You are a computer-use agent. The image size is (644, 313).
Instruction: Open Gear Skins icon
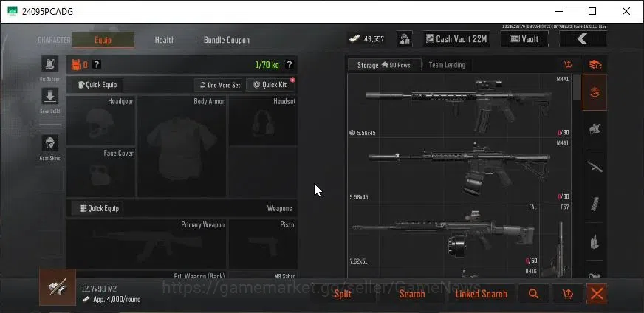pos(49,143)
